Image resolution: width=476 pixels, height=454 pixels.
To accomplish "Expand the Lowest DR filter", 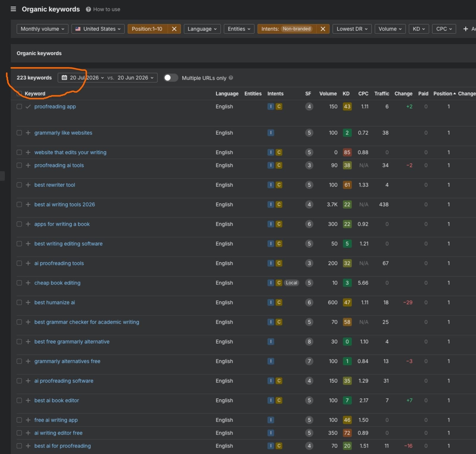I will point(352,29).
